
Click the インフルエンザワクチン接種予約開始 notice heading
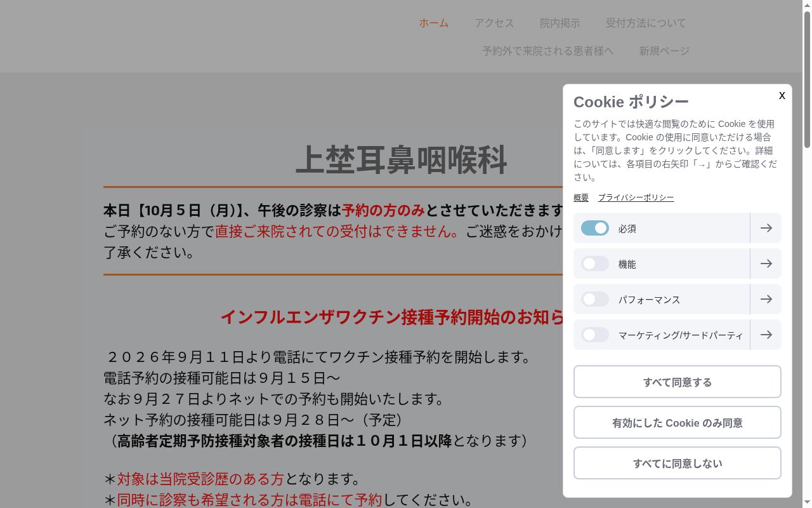pyautogui.click(x=392, y=317)
